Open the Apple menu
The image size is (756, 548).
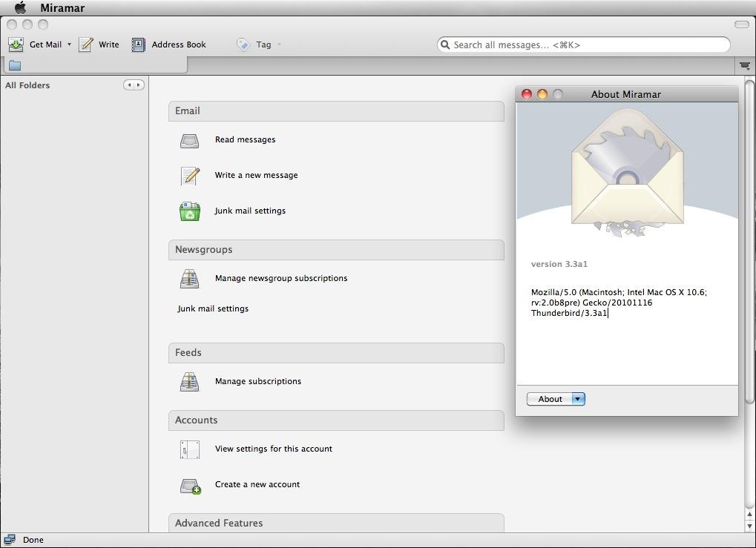(x=20, y=7)
